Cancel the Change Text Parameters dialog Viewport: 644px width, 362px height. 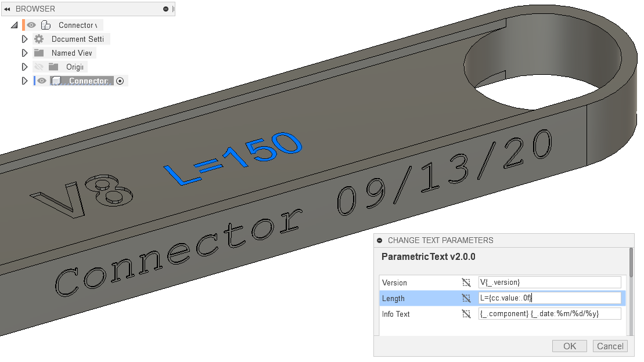[x=610, y=346]
